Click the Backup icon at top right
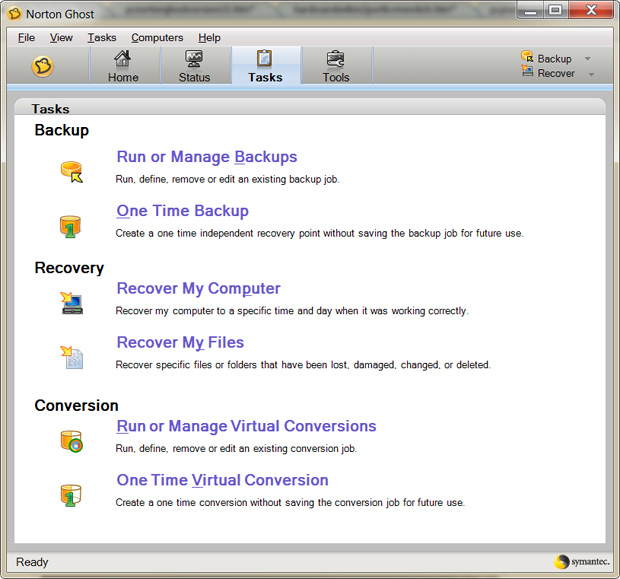620x579 pixels. tap(527, 56)
